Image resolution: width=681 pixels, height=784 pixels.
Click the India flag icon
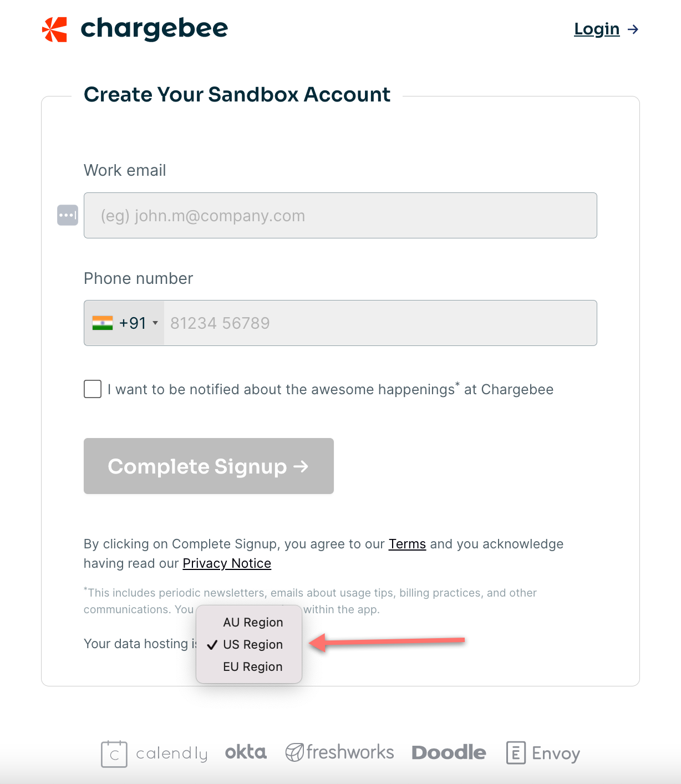click(x=103, y=323)
